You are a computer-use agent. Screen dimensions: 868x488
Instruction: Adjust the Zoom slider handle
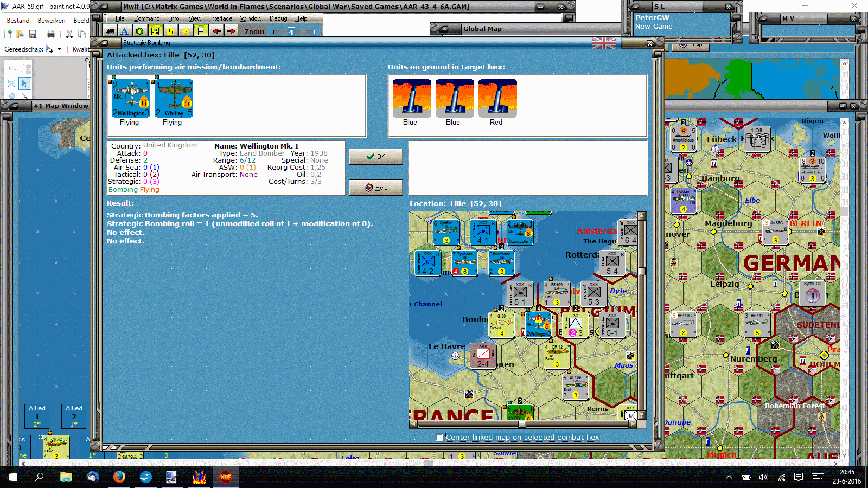tap(291, 32)
